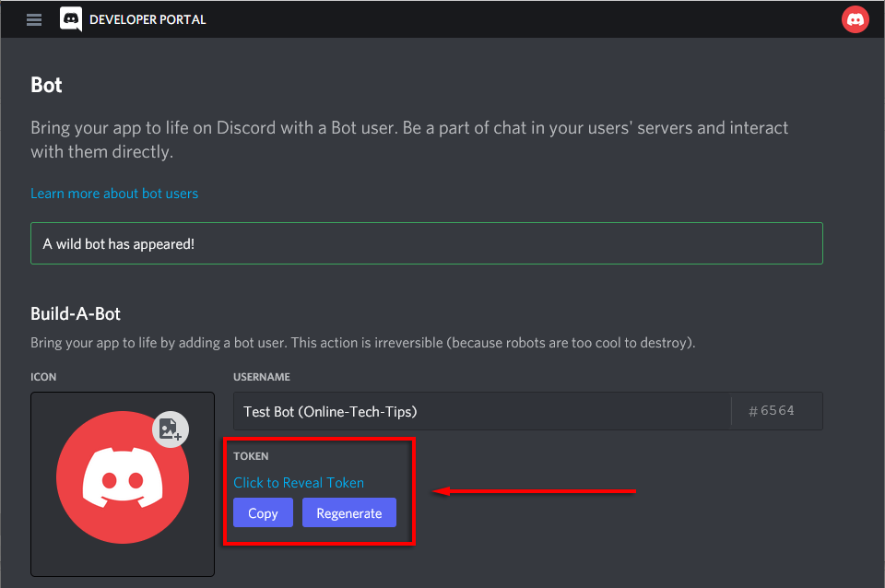Image resolution: width=885 pixels, height=588 pixels.
Task: Select the red bot avatar icon
Action: (x=122, y=477)
